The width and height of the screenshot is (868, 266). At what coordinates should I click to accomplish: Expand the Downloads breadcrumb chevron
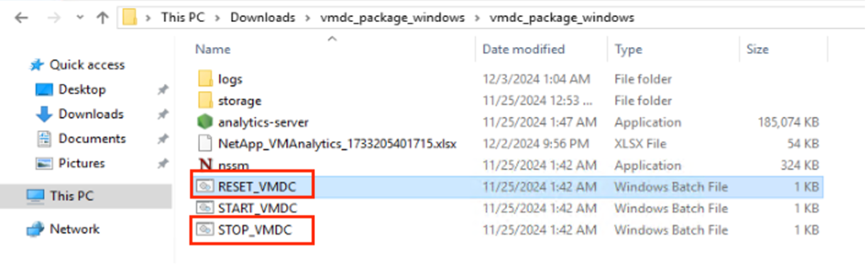pos(307,18)
